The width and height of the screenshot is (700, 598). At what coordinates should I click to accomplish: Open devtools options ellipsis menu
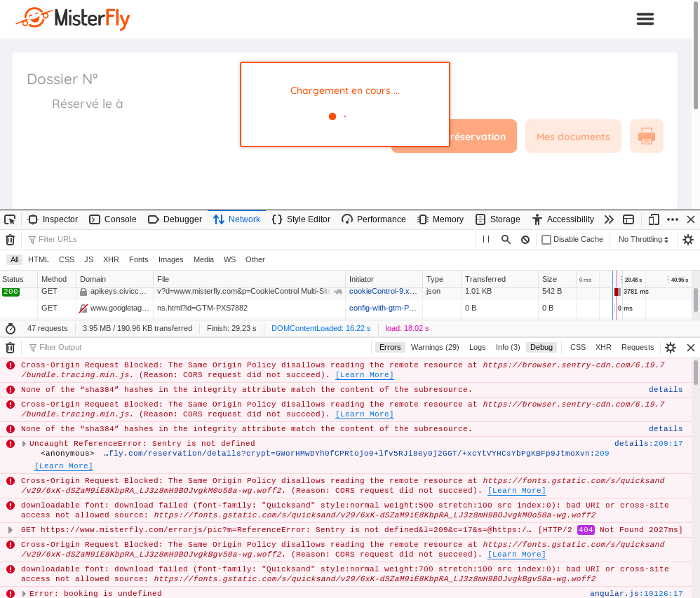673,219
